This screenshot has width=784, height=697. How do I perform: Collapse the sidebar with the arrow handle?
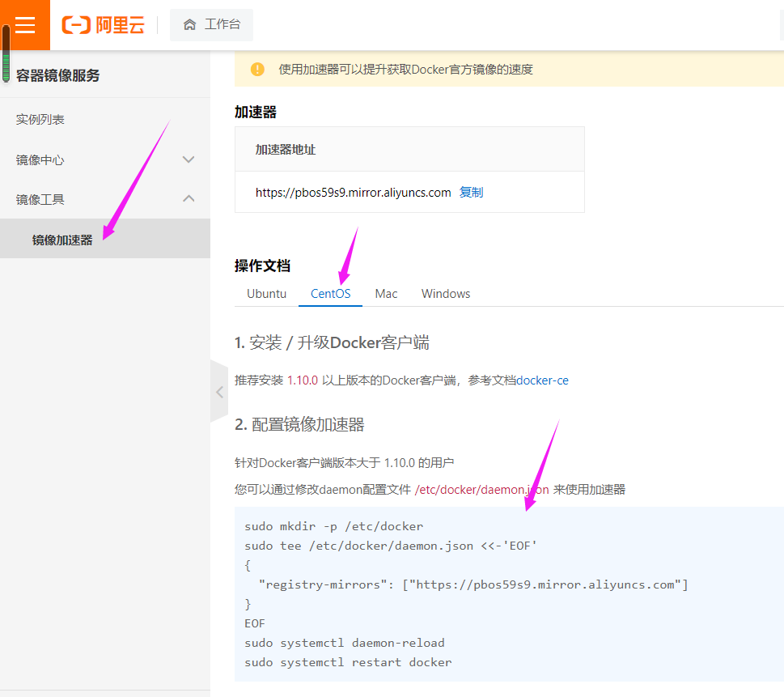point(219,391)
